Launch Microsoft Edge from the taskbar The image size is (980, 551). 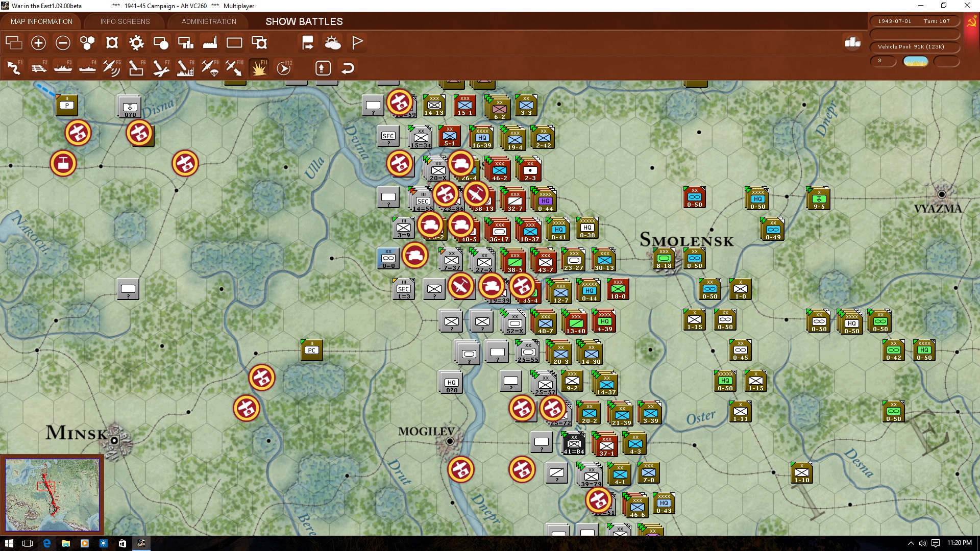[x=47, y=543]
